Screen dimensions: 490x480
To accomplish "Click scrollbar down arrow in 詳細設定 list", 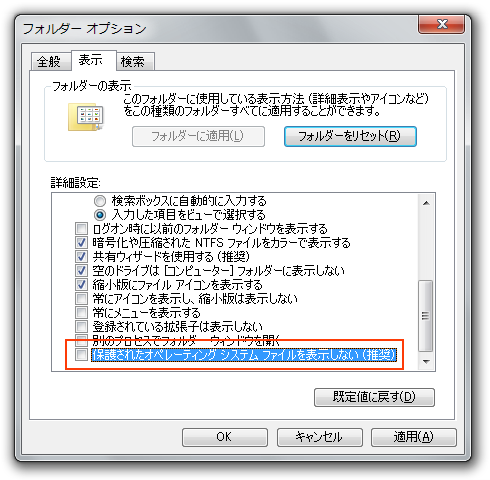I will pos(426,361).
